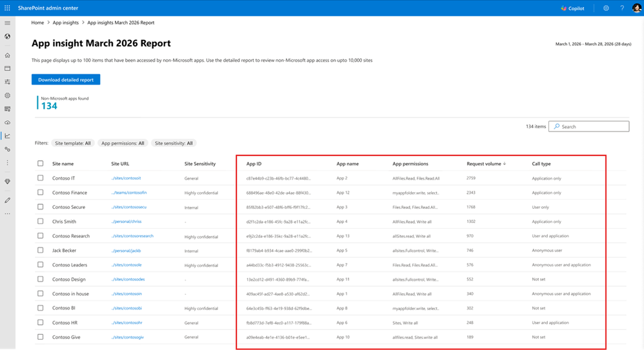This screenshot has height=350, width=644.
Task: Click the vertical dots icon in sidebar
Action: (7, 163)
